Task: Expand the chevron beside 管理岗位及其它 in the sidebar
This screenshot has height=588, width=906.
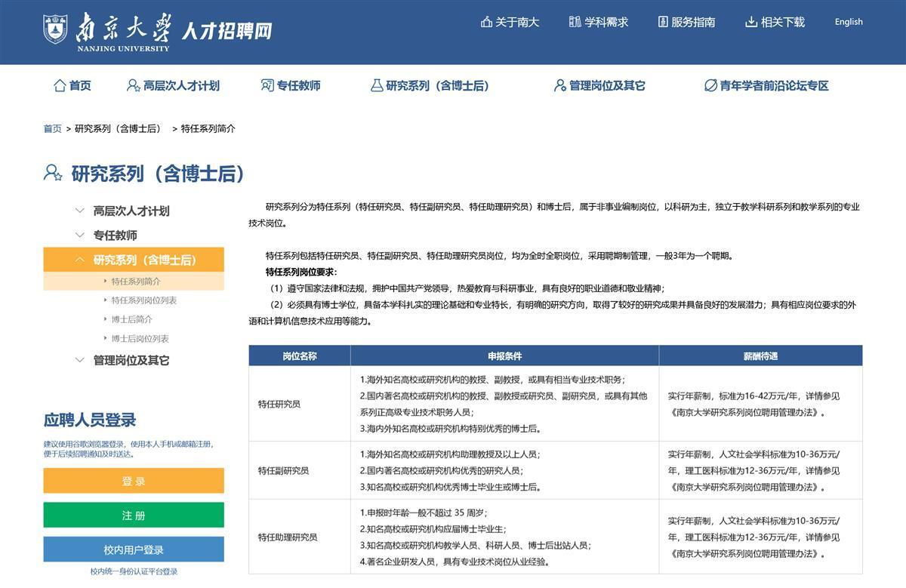Action: pos(80,360)
